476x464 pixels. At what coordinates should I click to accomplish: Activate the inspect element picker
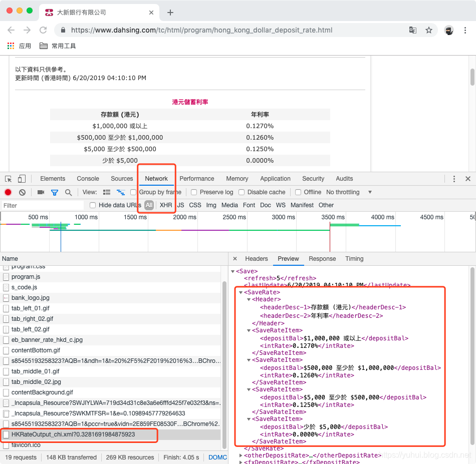(x=9, y=179)
